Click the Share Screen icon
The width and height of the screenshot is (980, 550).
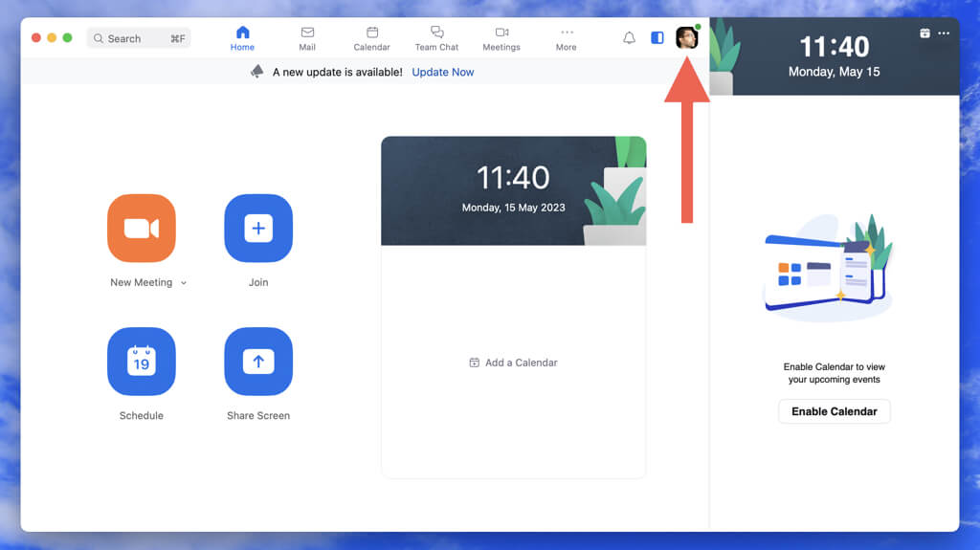click(258, 362)
